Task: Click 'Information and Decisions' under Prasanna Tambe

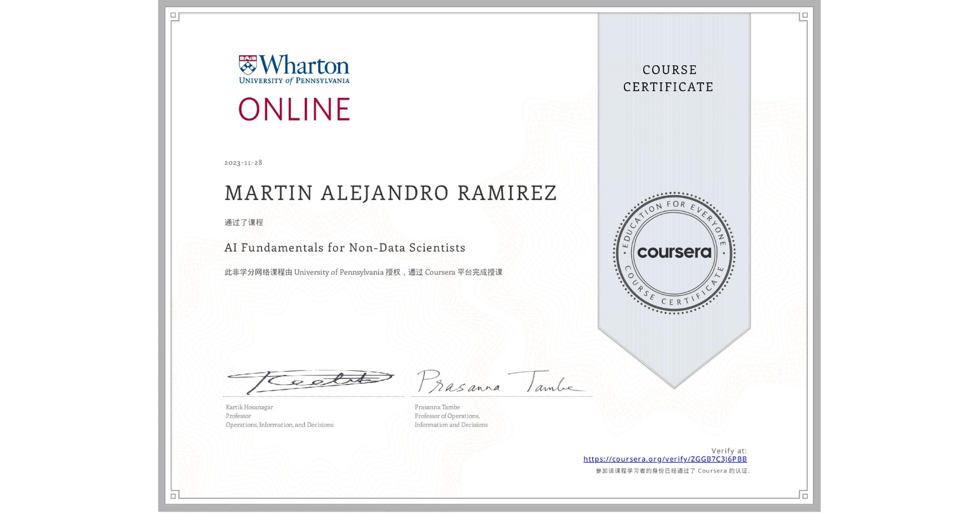Action: click(x=451, y=425)
